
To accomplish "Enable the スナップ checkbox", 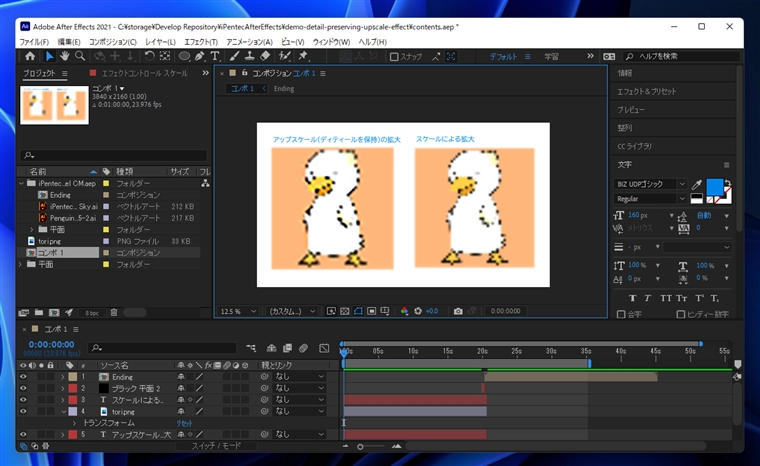I will 394,57.
